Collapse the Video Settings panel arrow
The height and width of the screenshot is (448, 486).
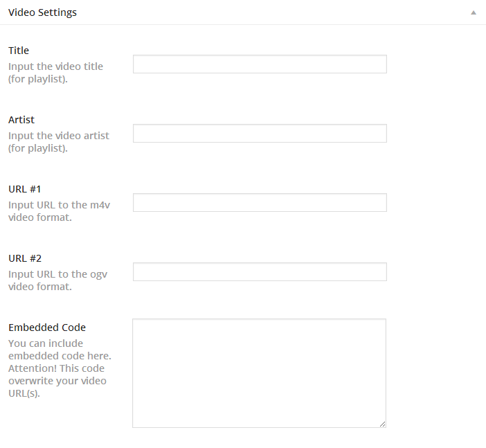[x=474, y=12]
